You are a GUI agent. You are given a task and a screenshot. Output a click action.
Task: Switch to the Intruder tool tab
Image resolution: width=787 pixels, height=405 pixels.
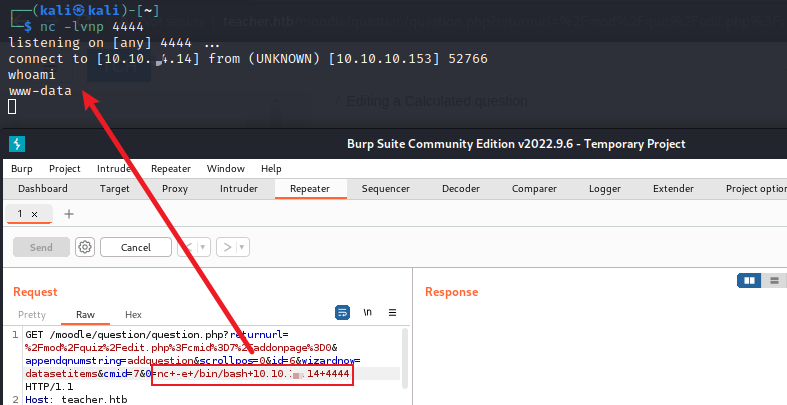click(239, 189)
